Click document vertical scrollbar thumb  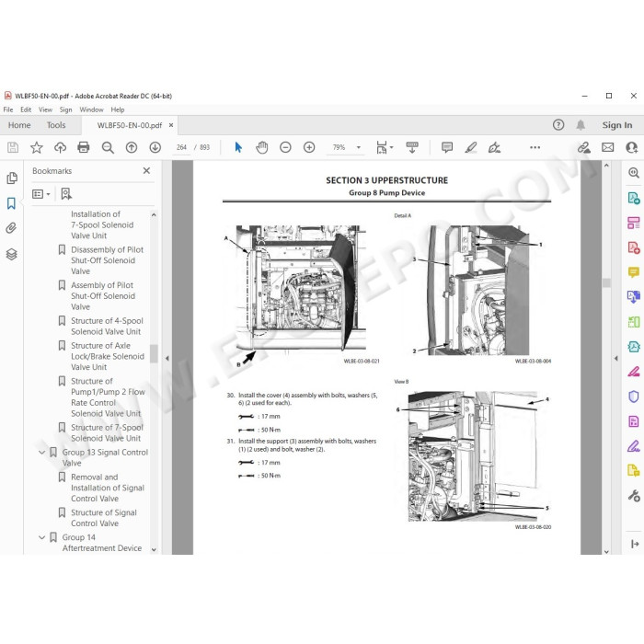[606, 283]
